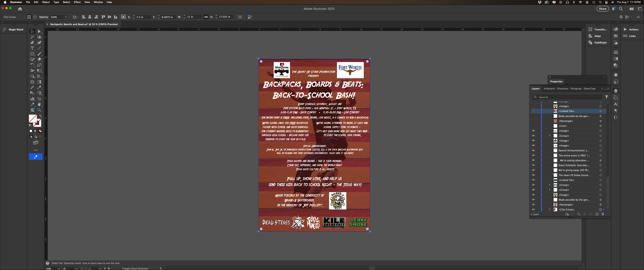Click the Layers panel filter icon
Image resolution: width=644 pixels, height=270 pixels.
click(x=607, y=97)
